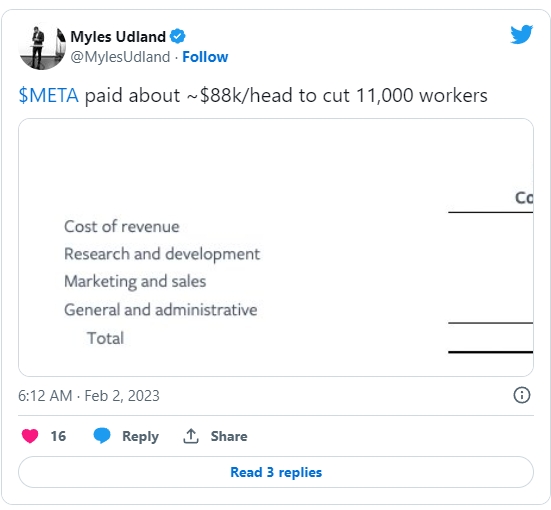Open the embedded cost table image

[276, 247]
